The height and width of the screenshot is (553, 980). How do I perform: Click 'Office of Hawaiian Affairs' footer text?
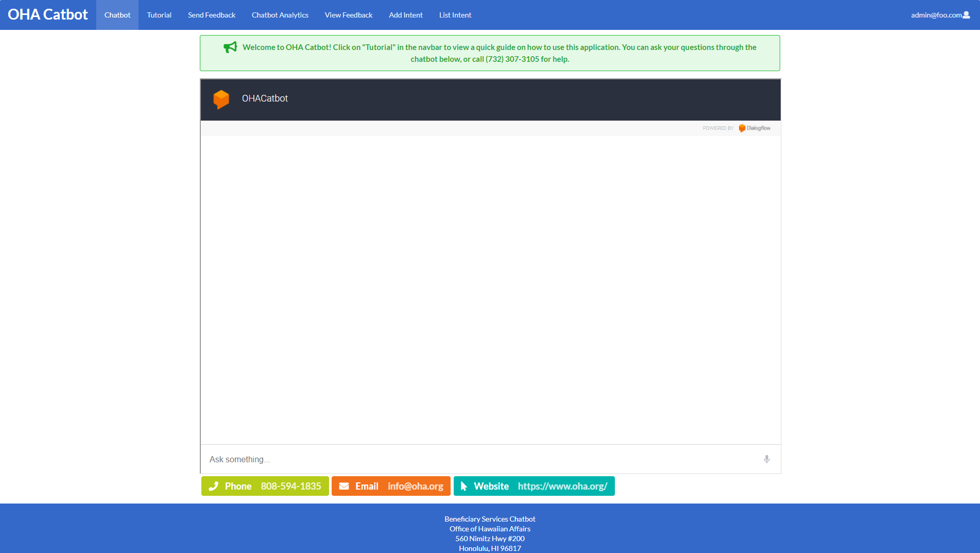coord(490,529)
